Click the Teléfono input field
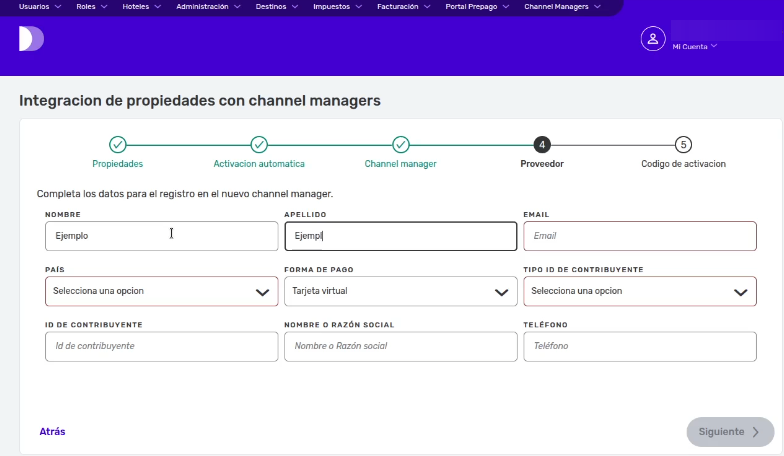Viewport: 784px width, 456px height. [639, 346]
